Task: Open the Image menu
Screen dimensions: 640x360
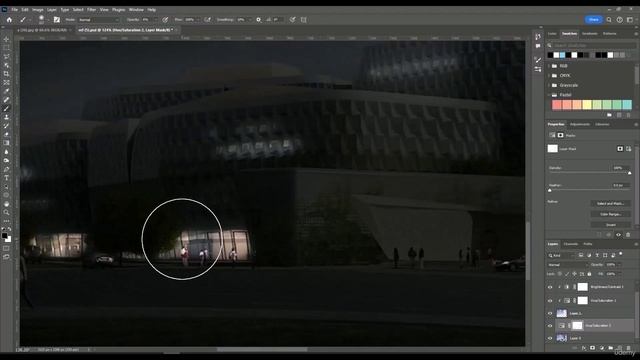Action: pos(38,9)
